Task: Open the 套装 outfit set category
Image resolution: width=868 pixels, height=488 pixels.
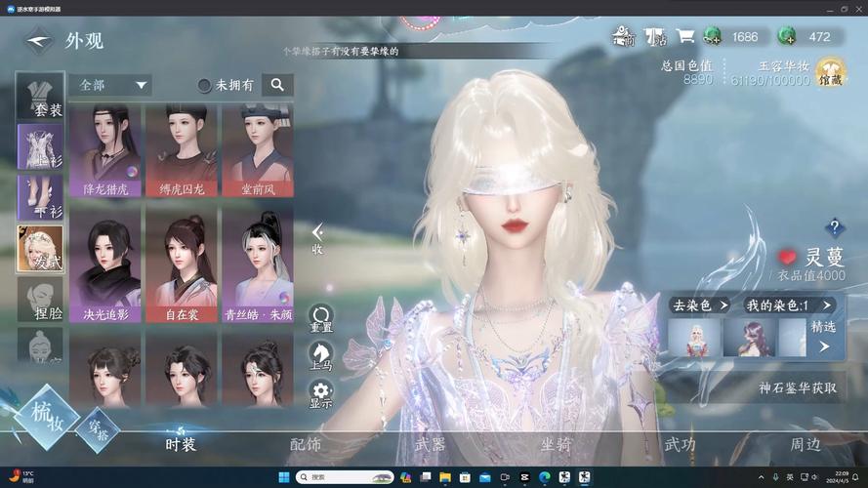Action: 40,97
